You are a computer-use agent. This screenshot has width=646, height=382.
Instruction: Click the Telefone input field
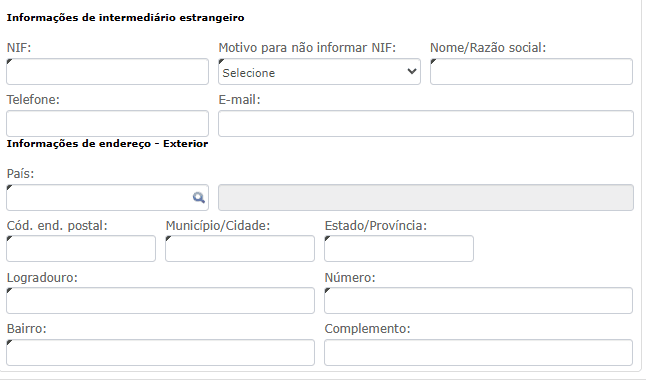coord(108,124)
